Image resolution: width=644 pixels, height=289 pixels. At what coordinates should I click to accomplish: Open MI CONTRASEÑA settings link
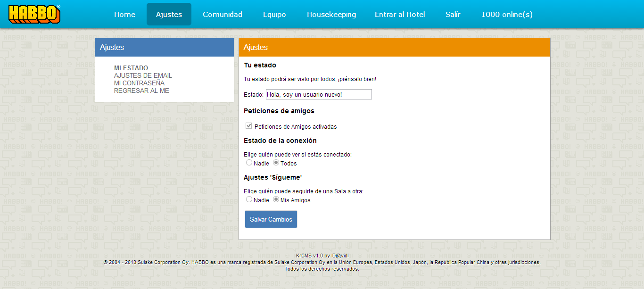[x=139, y=83]
